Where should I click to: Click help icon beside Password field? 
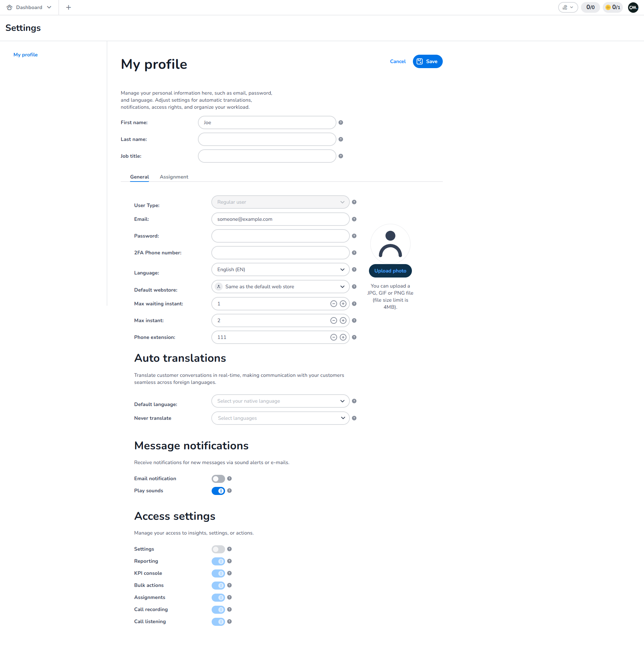tap(354, 236)
